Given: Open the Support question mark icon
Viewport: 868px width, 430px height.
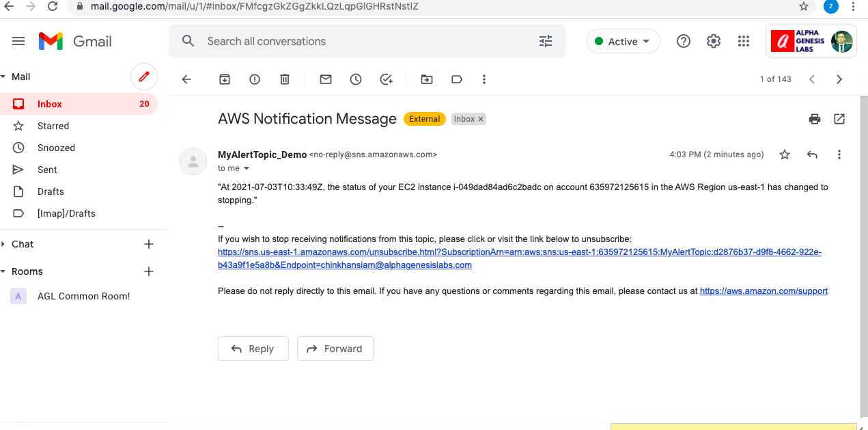Looking at the screenshot, I should 684,41.
